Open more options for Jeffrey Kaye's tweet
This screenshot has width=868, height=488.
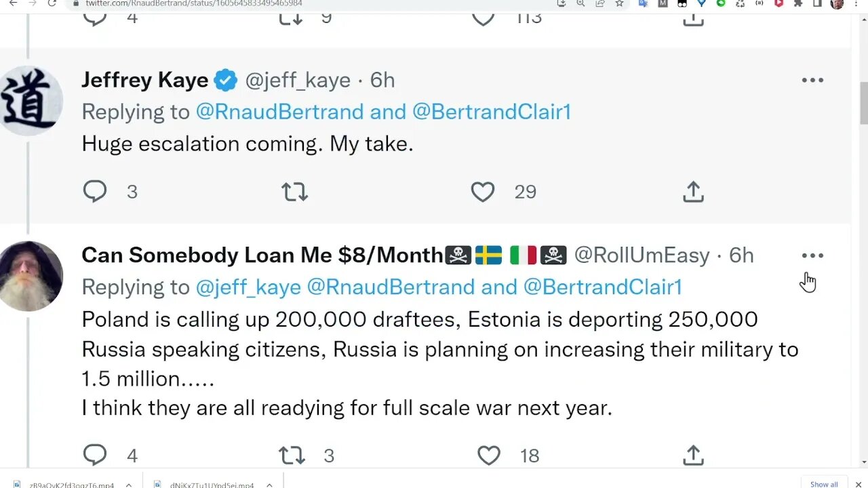tap(812, 80)
